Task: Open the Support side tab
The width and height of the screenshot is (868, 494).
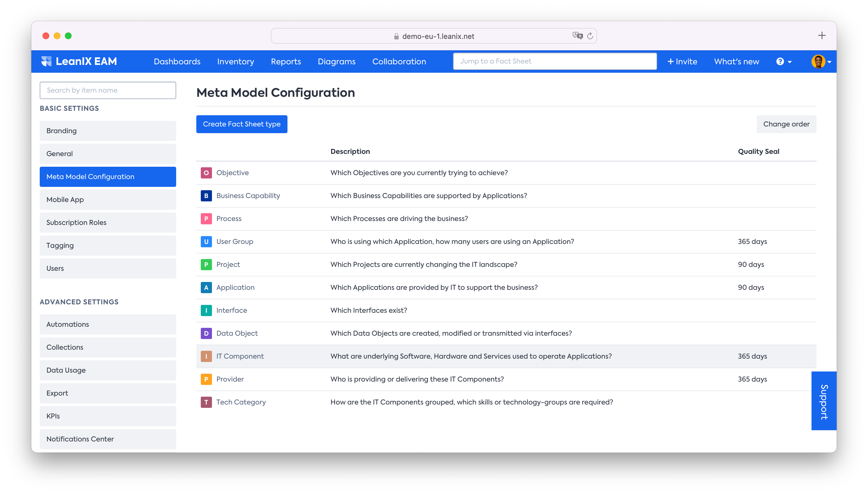Action: click(x=824, y=401)
